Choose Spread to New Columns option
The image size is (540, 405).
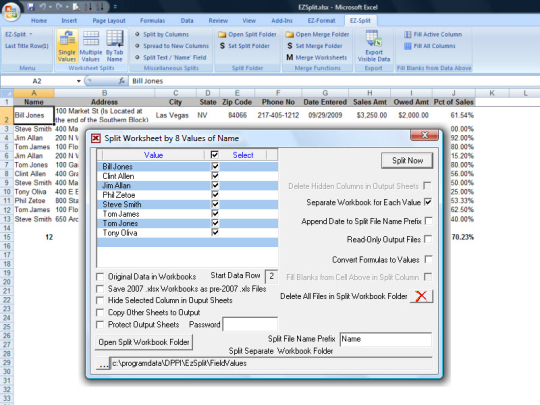click(x=172, y=46)
